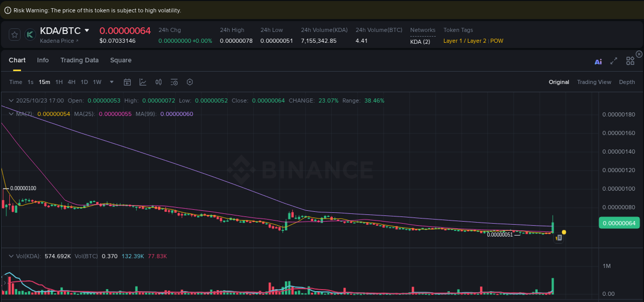Open the KDA/BTC pair dropdown
The width and height of the screenshot is (644, 302).
(86, 31)
